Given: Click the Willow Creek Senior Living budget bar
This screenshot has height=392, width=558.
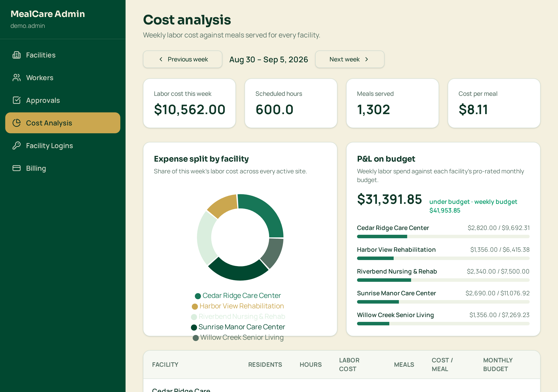Looking at the screenshot, I should [x=443, y=324].
